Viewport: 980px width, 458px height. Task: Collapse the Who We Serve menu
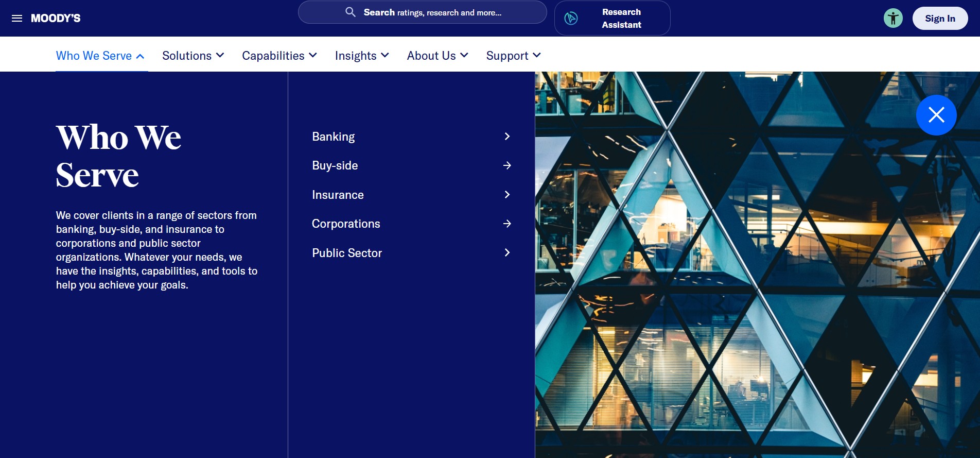[100, 56]
